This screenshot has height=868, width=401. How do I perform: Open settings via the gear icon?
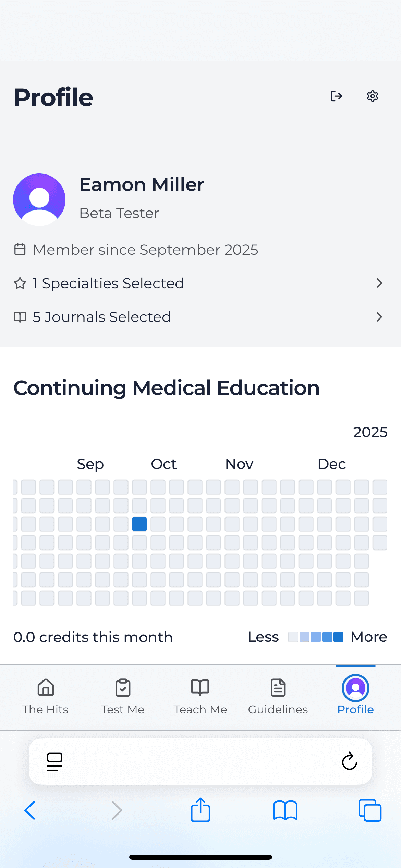(x=373, y=96)
